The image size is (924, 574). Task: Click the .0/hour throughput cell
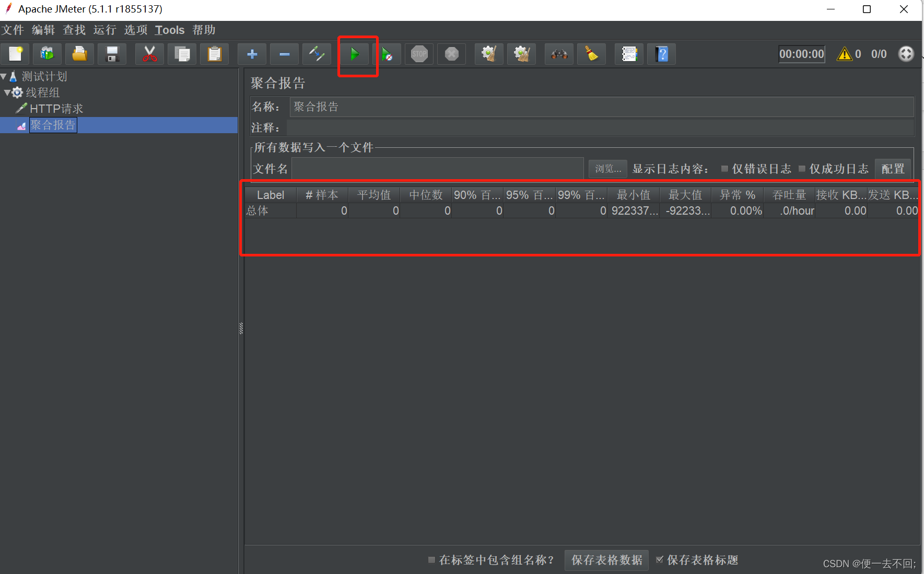789,210
